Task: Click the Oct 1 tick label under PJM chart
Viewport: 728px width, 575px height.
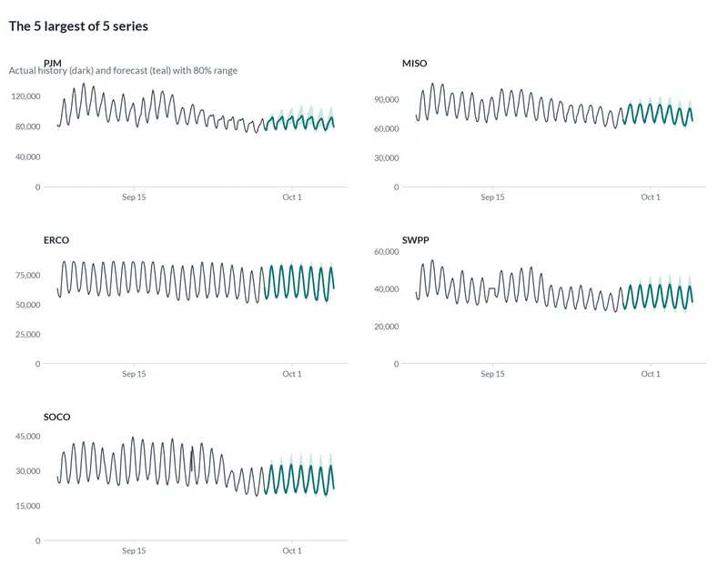Action: pos(292,197)
